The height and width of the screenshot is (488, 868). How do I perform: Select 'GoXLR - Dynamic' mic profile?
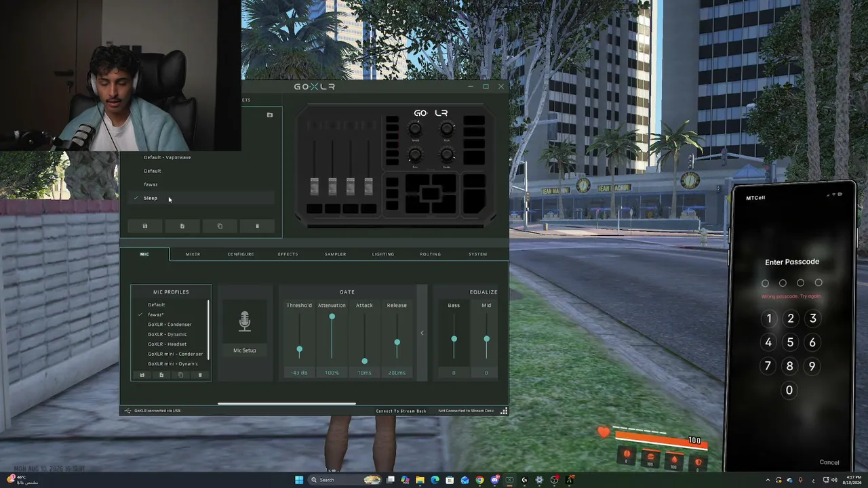167,334
